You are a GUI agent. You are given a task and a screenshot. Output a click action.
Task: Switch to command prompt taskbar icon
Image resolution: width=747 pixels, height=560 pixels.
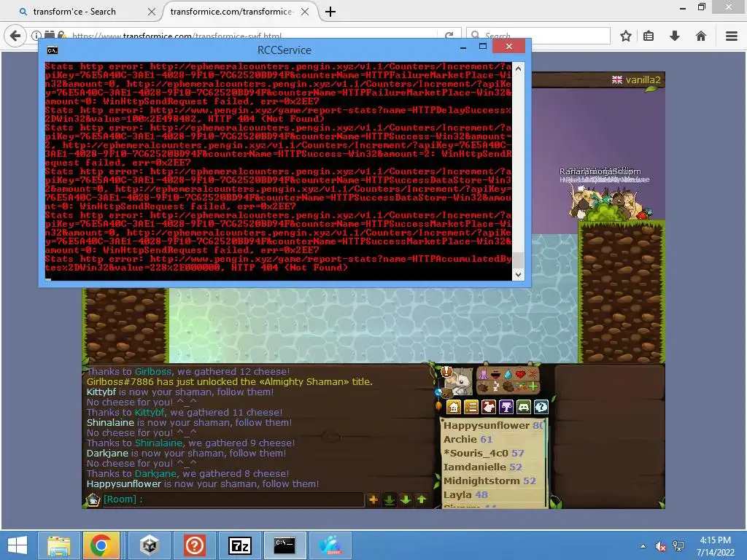(x=285, y=545)
